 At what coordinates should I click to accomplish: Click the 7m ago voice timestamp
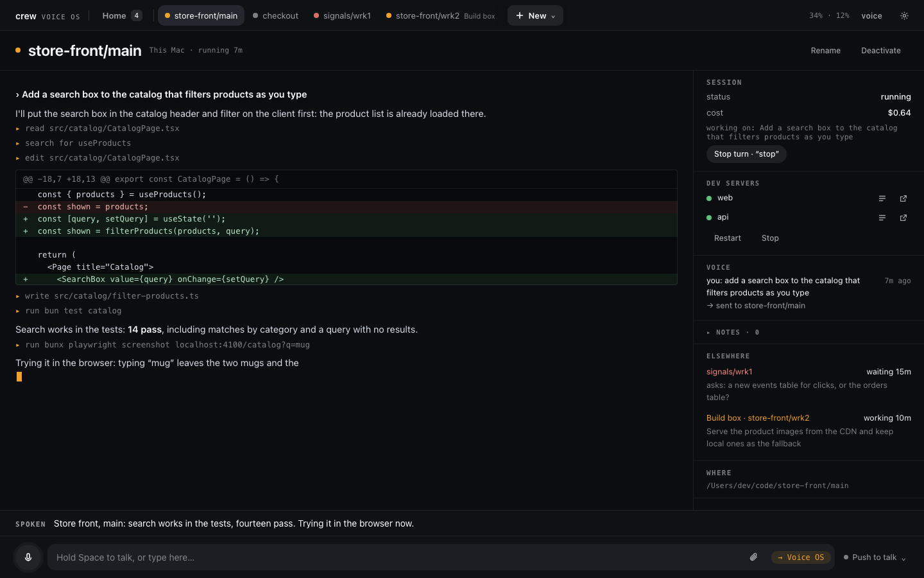point(898,281)
